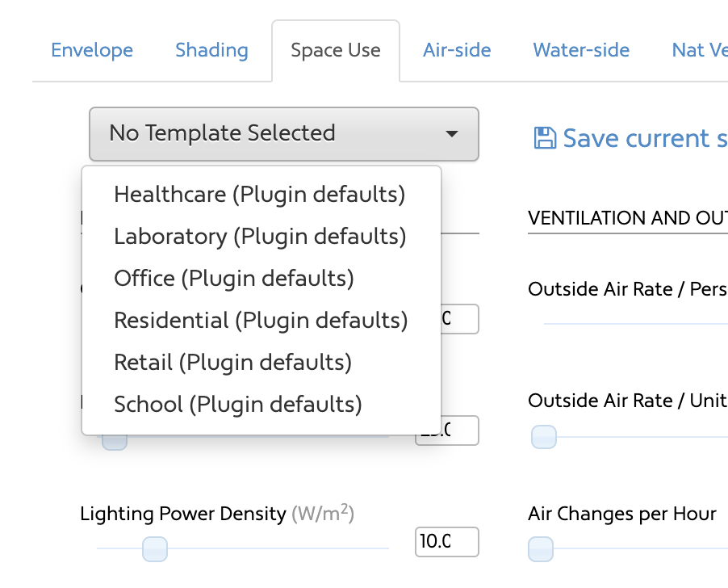Open the No Template Selected dropdown
Image resolution: width=728 pixels, height=588 pixels.
283,134
